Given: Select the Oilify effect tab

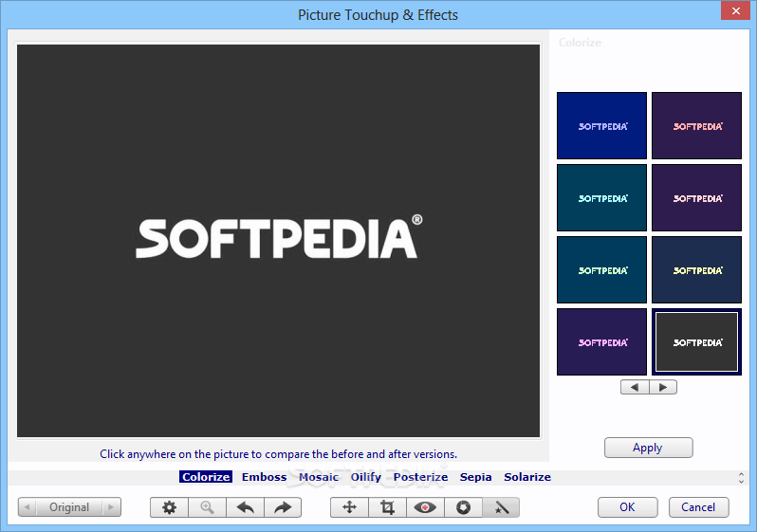Looking at the screenshot, I should point(366,477).
